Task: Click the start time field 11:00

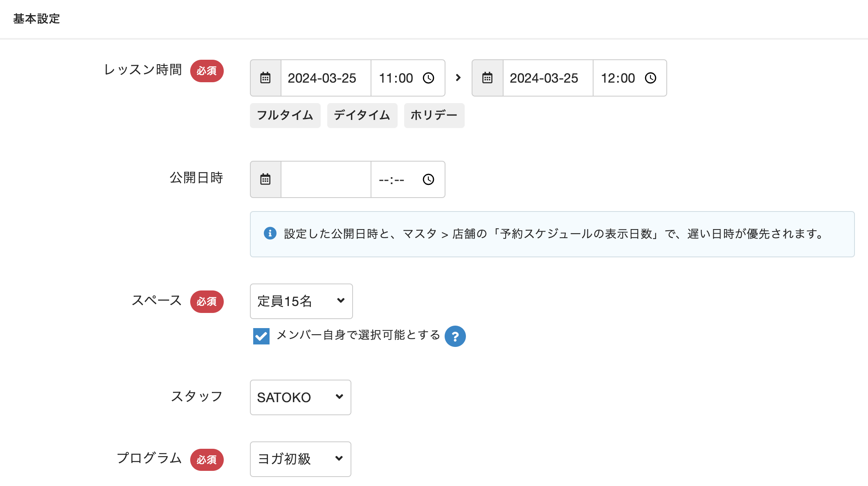Action: pyautogui.click(x=396, y=78)
